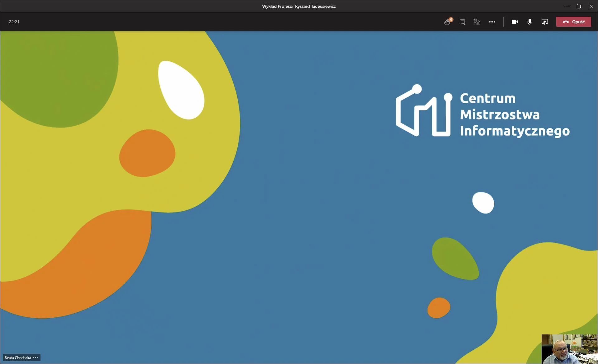Screen dimensions: 598x364
Task: Open the raise hand reactions button
Action: (x=477, y=22)
